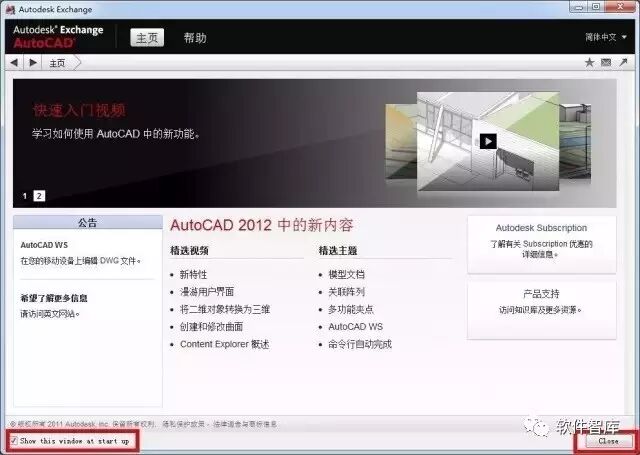The height and width of the screenshot is (455, 640).
Task: Open the 漫游用户界面 video link
Action: (207, 292)
